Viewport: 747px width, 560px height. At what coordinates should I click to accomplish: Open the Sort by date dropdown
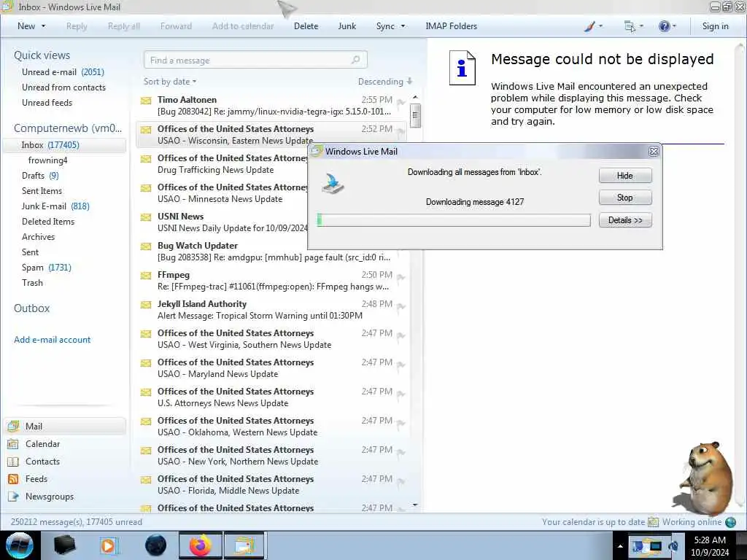coord(170,82)
